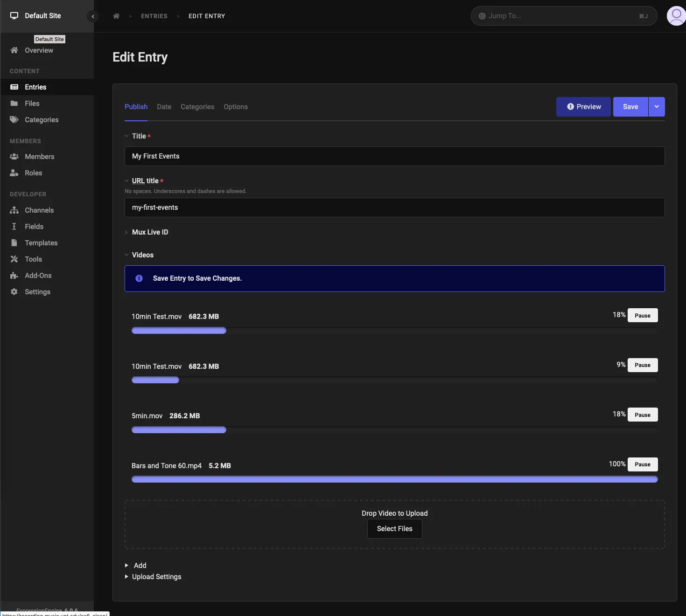
Task: Click the URL title input field
Action: click(395, 208)
